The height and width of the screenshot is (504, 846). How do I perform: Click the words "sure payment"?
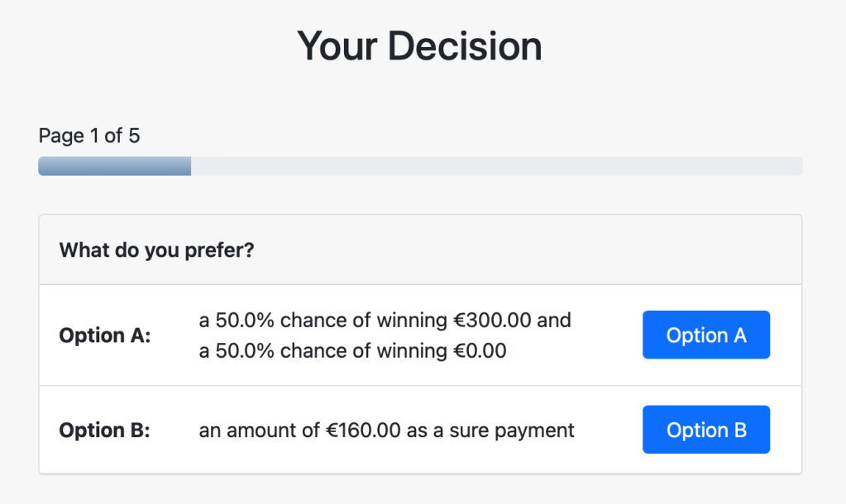(x=512, y=430)
